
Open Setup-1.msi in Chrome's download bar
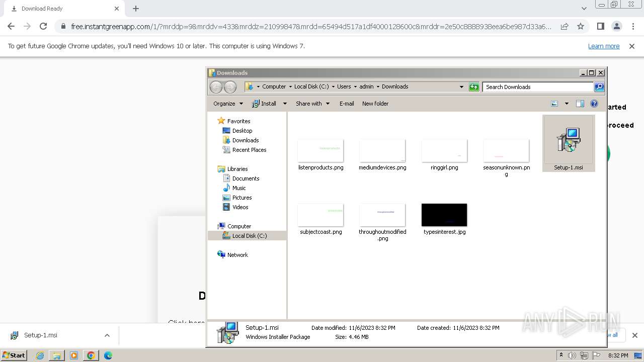[40, 335]
